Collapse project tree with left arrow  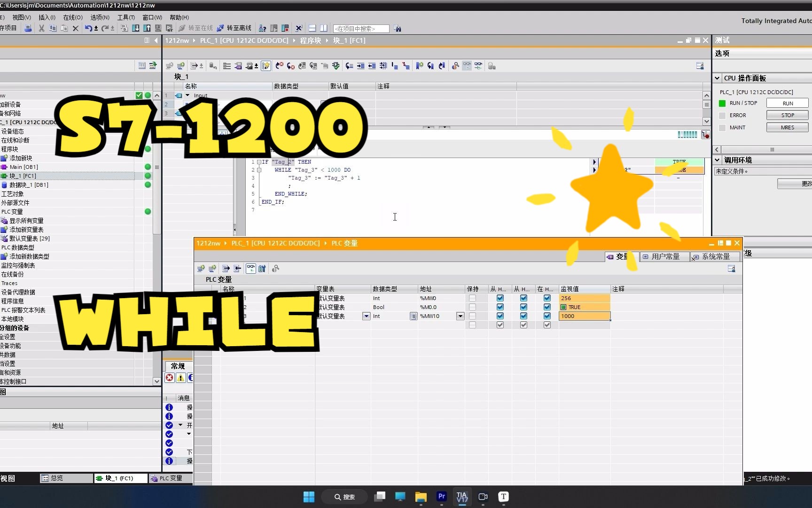tap(156, 40)
